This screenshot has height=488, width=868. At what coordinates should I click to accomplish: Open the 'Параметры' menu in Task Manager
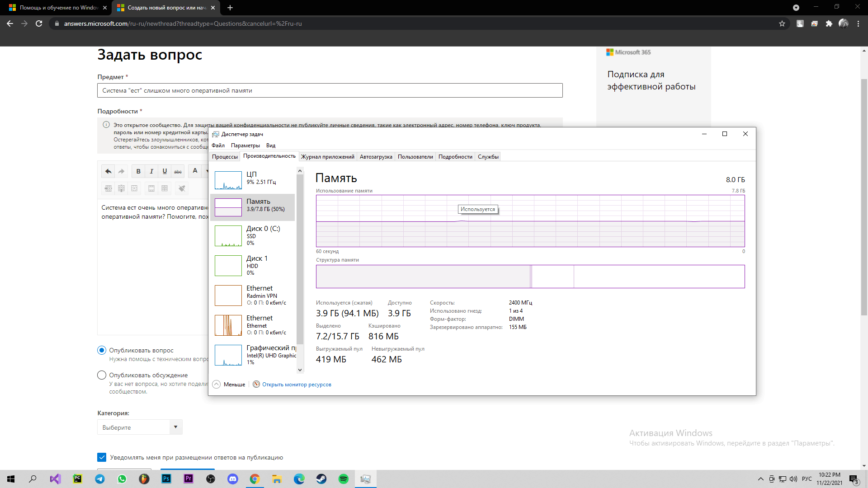pos(245,145)
